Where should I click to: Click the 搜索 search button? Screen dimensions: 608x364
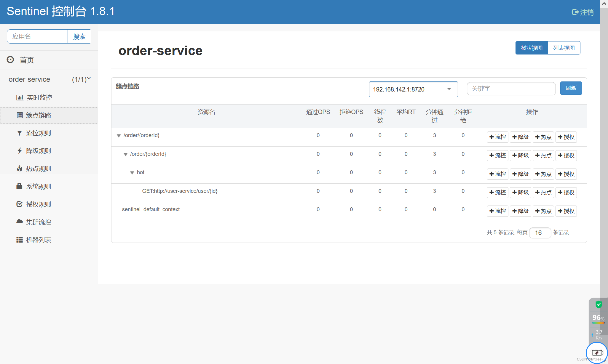pyautogui.click(x=79, y=36)
